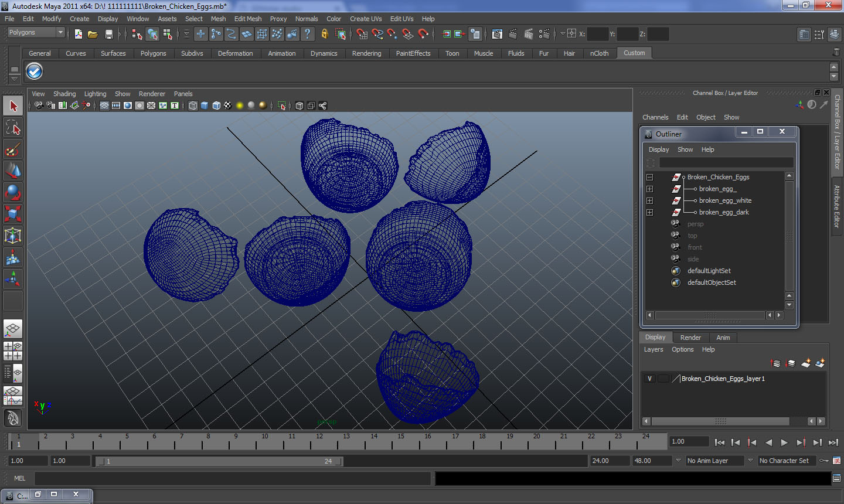Click the New Scene icon
The width and height of the screenshot is (844, 504).
pos(79,34)
